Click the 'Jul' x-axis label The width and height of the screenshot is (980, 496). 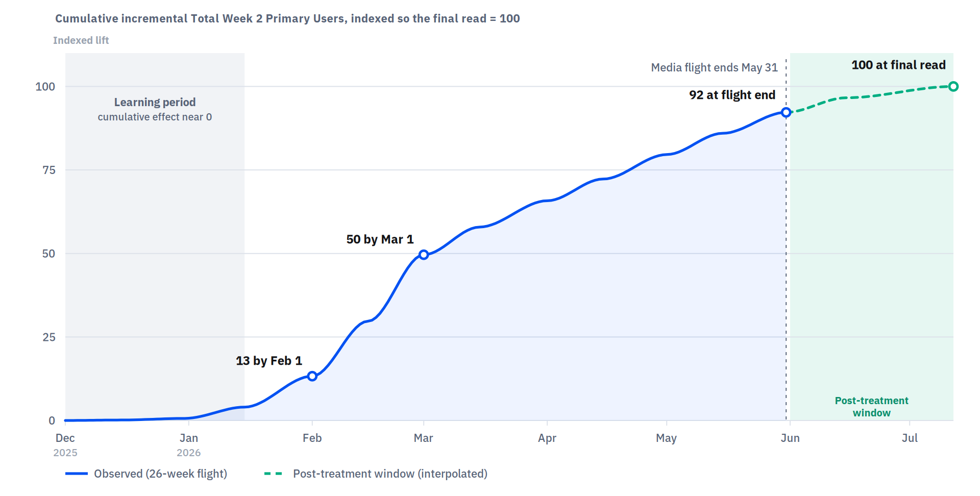coord(910,438)
